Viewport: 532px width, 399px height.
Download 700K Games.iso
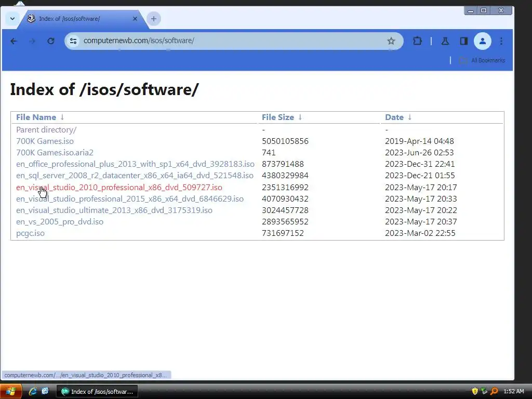45,141
